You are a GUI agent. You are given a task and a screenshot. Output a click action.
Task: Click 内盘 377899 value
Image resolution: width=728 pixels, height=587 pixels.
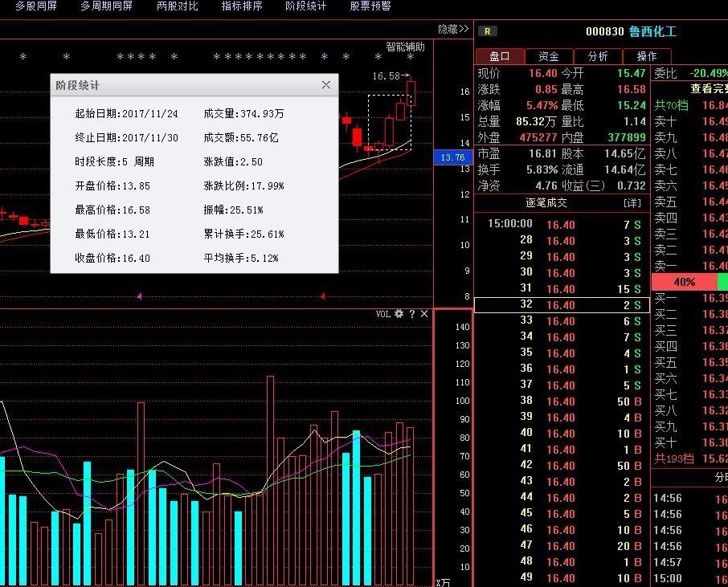pyautogui.click(x=627, y=138)
